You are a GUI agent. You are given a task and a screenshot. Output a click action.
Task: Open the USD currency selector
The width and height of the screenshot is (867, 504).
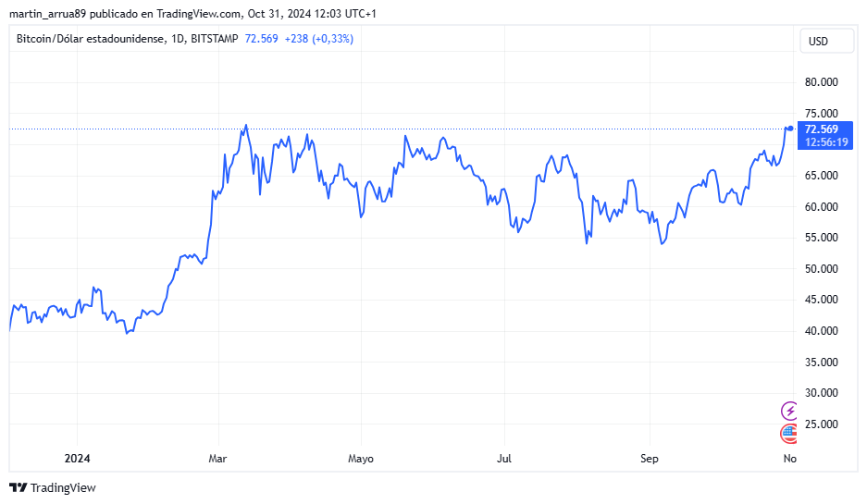pyautogui.click(x=826, y=42)
